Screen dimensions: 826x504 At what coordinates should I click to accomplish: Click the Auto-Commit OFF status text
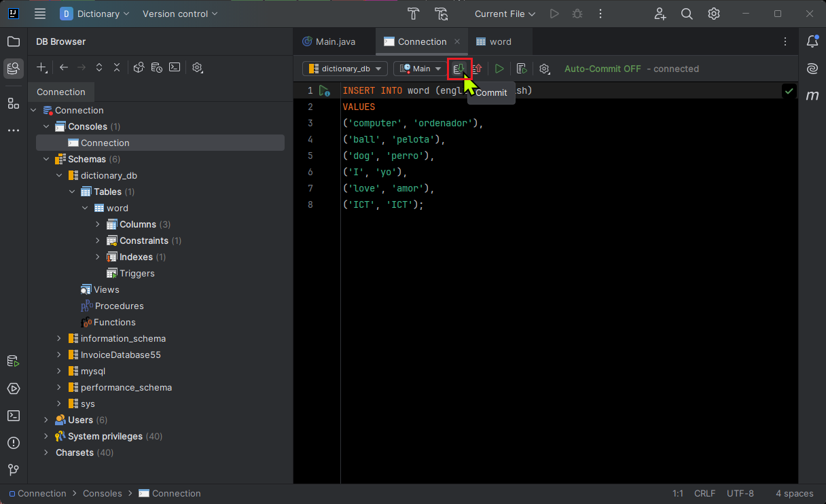point(602,69)
